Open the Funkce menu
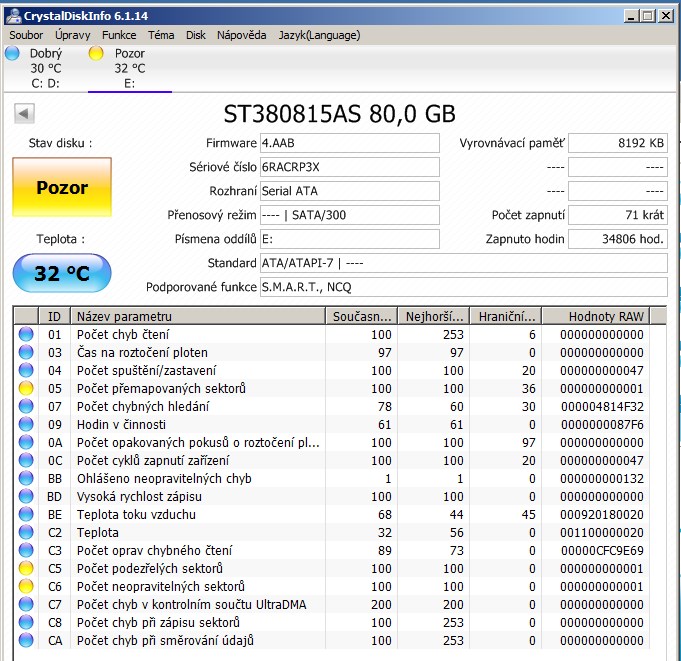 tap(119, 35)
